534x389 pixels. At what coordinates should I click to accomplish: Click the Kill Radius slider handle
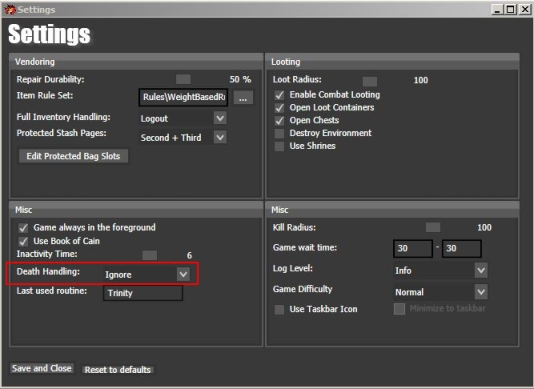(x=433, y=227)
